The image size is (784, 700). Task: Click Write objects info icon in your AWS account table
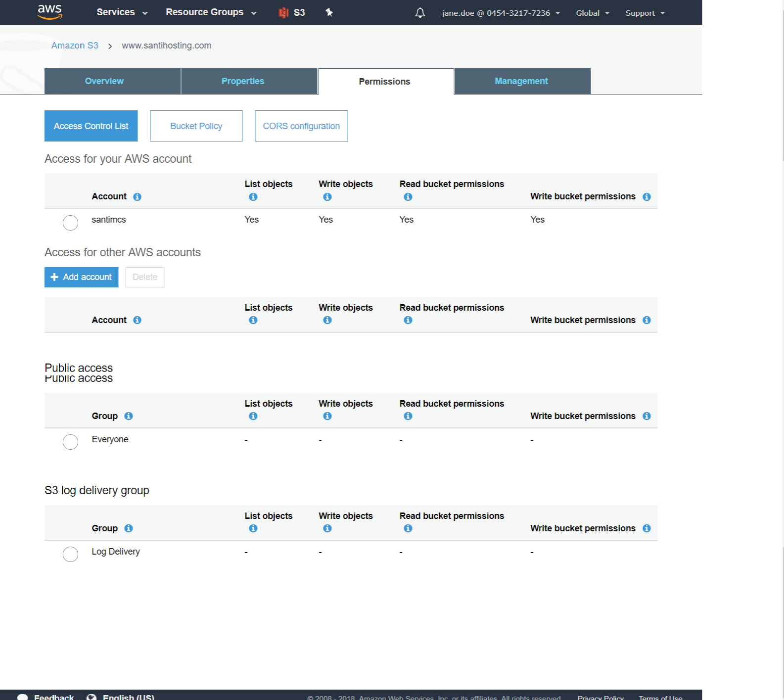327,197
